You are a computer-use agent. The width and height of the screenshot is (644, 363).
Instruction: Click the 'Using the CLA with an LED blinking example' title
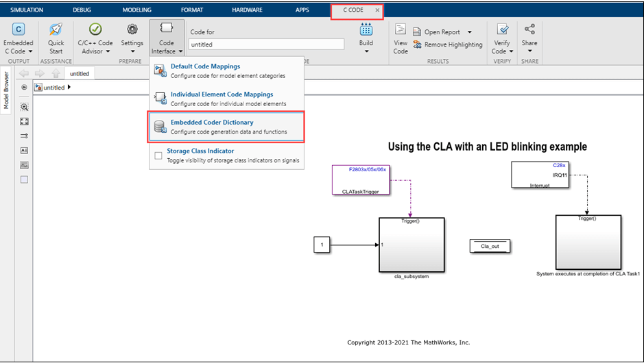[488, 147]
